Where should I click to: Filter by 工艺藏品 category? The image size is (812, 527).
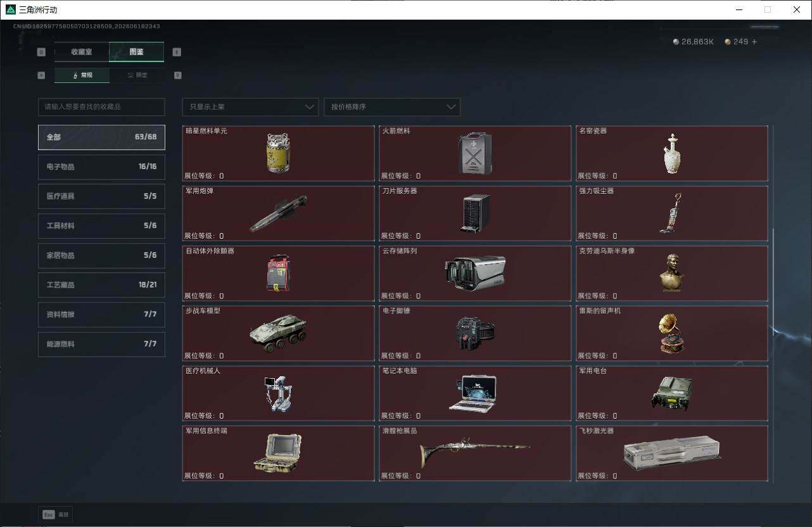point(101,285)
